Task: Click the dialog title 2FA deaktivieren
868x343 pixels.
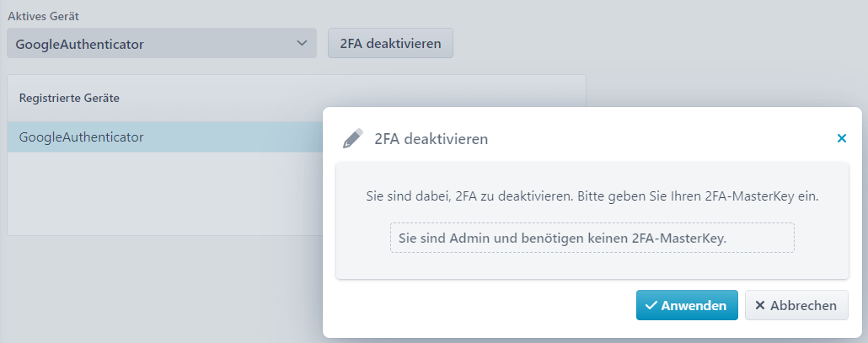Action: click(x=431, y=139)
